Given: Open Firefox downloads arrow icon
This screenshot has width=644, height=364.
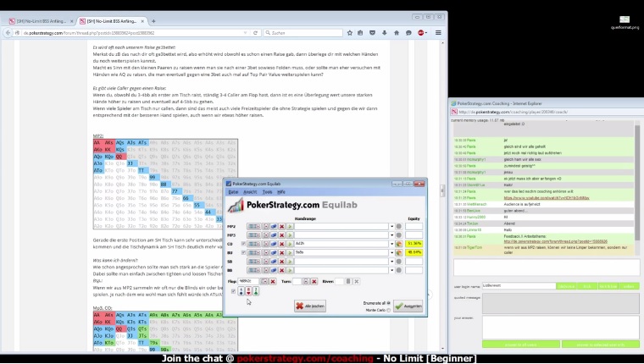Looking at the screenshot, I should pyautogui.click(x=385, y=33).
